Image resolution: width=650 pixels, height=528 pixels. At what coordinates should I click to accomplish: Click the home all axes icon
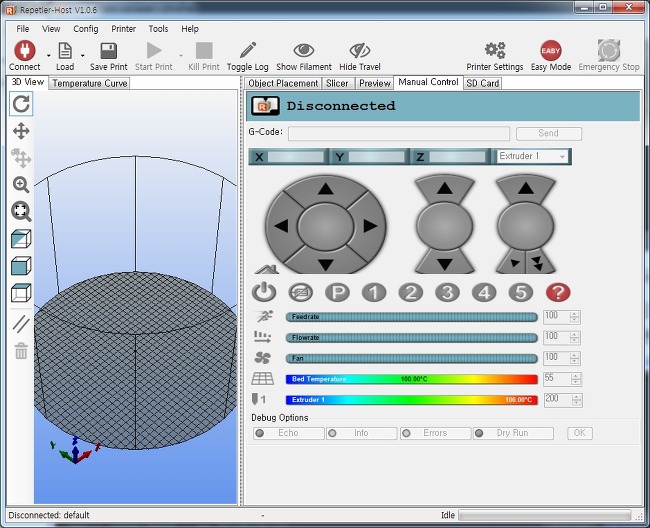click(267, 269)
